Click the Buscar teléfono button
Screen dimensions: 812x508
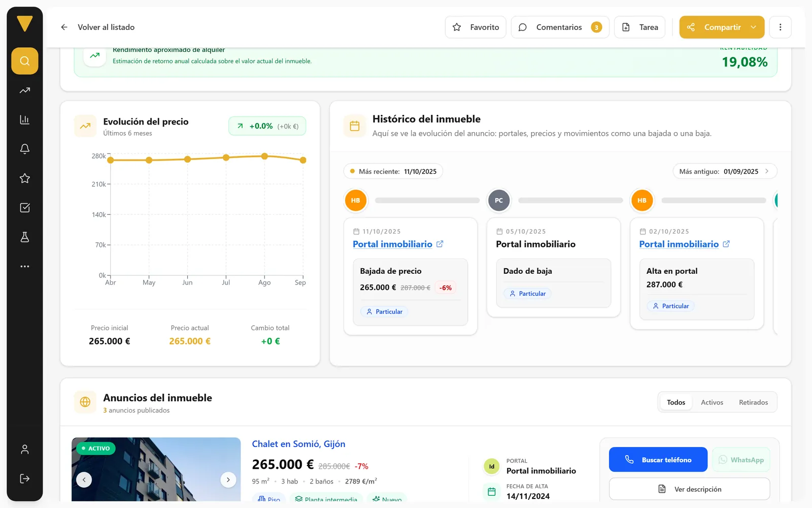click(x=658, y=460)
